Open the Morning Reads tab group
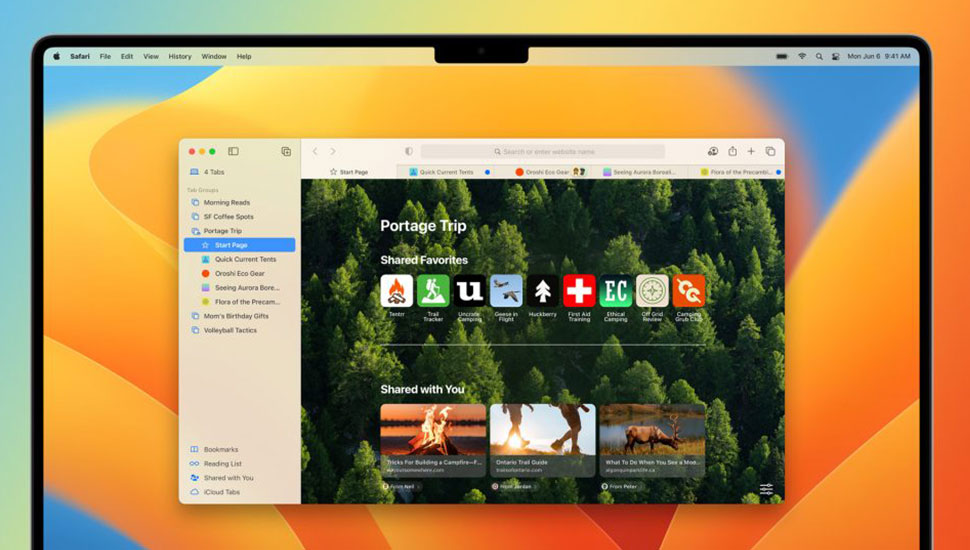 click(x=239, y=202)
